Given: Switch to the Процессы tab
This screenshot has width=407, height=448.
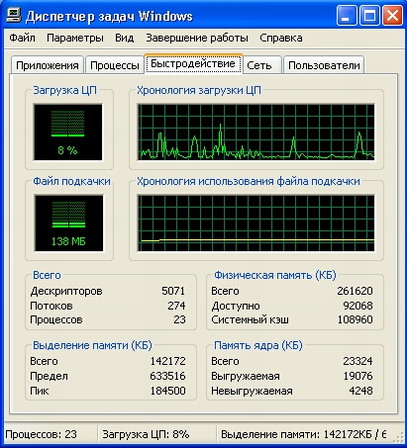Looking at the screenshot, I should pos(115,65).
